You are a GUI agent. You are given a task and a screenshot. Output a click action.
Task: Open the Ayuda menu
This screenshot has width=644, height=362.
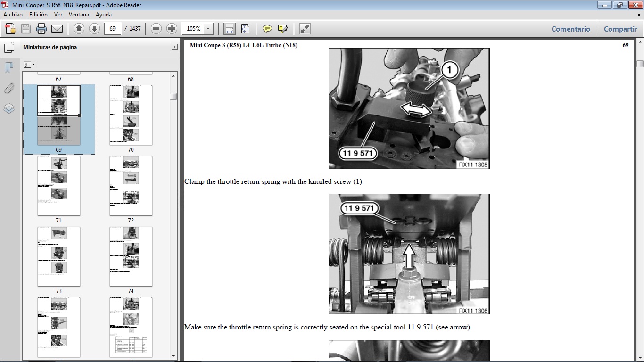click(x=104, y=15)
